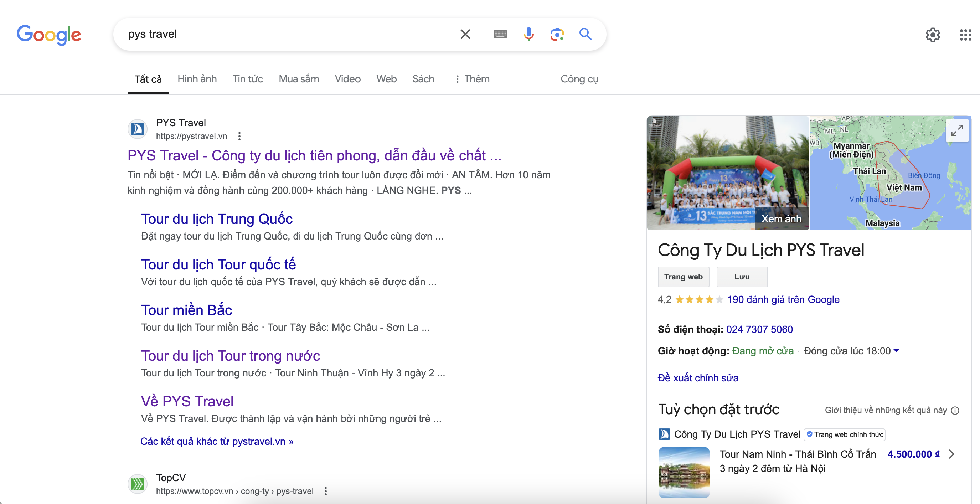Click the 4.500.000 ₫ price

point(913,454)
